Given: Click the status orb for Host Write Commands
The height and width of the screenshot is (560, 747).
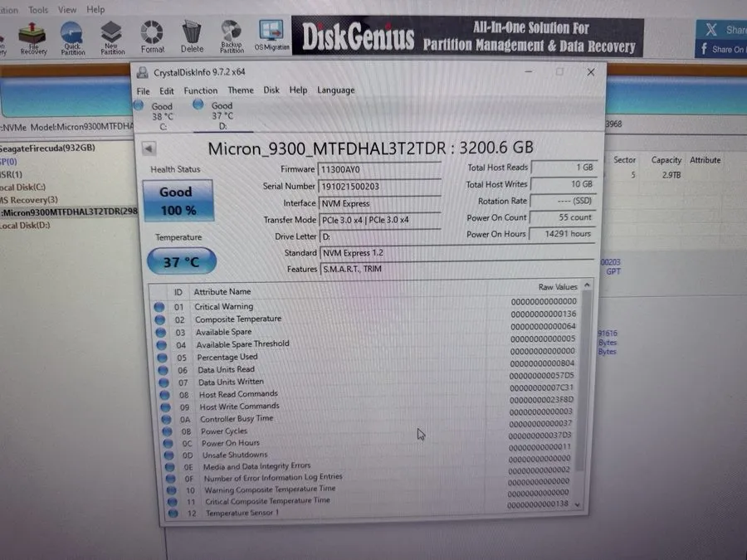Looking at the screenshot, I should point(165,407).
